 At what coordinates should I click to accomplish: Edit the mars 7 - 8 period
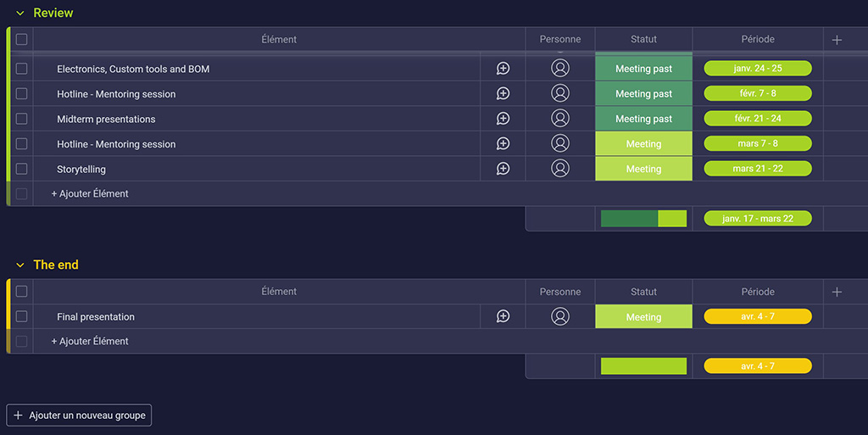click(x=758, y=143)
